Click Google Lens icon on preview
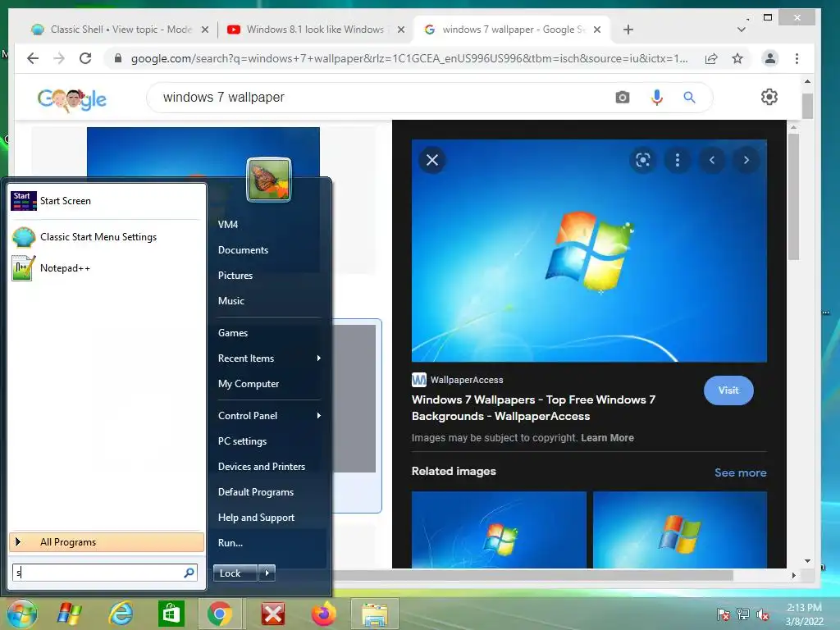 point(643,160)
